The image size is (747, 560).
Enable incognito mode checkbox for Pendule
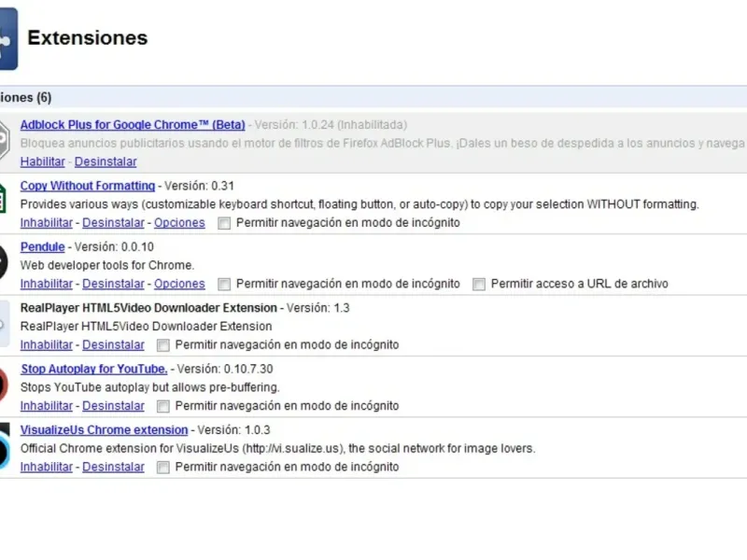tap(224, 284)
